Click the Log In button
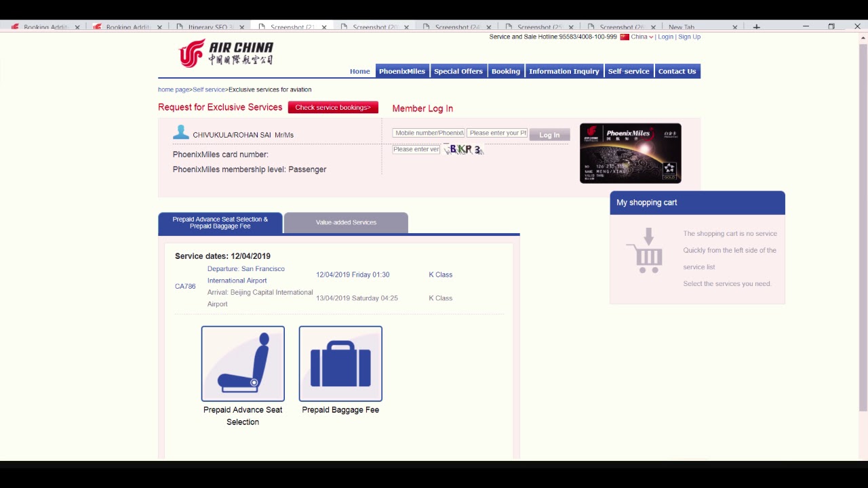This screenshot has width=868, height=488. point(549,135)
